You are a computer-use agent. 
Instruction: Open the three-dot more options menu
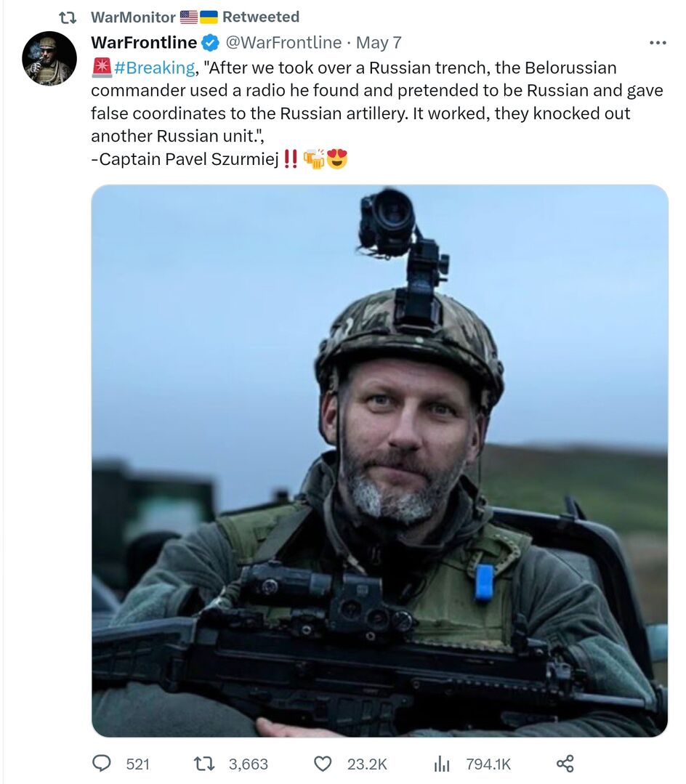(658, 43)
